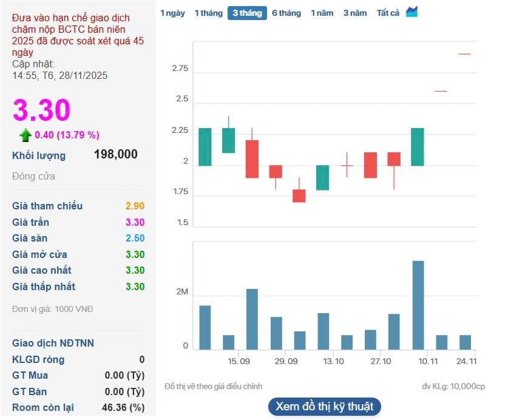
Task: Click the rightmost green candlestick
Action: [418, 146]
